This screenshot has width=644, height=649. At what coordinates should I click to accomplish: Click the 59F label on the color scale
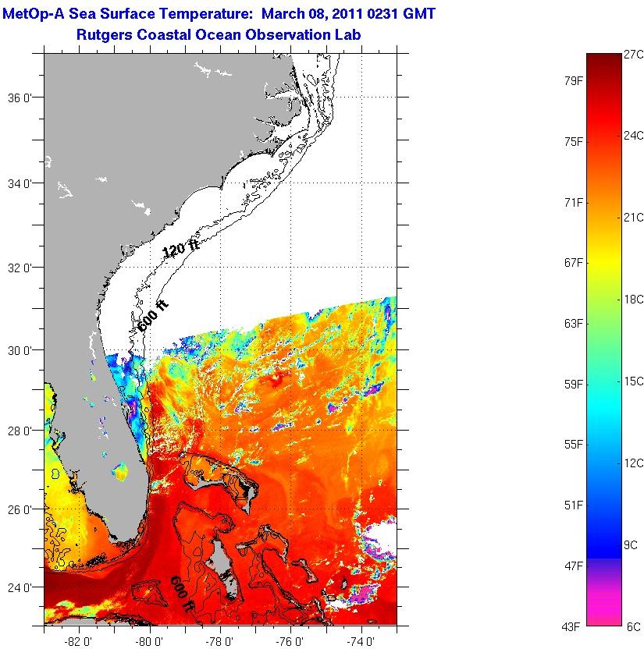(x=574, y=384)
